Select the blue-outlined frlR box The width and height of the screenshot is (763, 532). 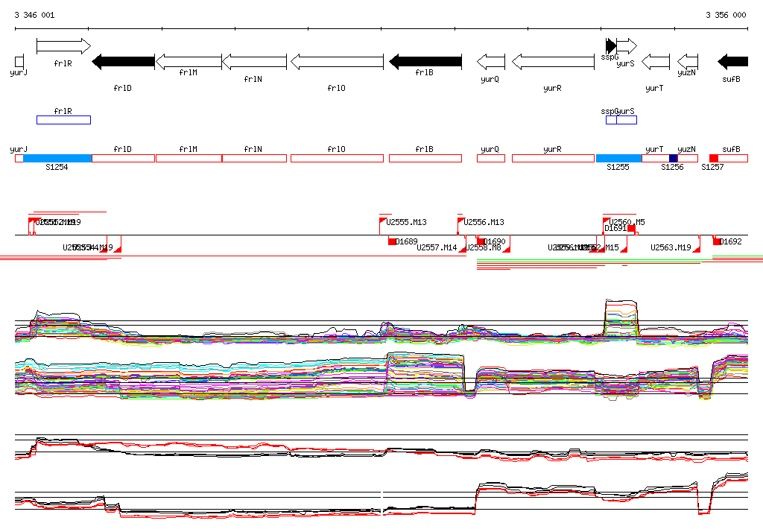pyautogui.click(x=64, y=120)
